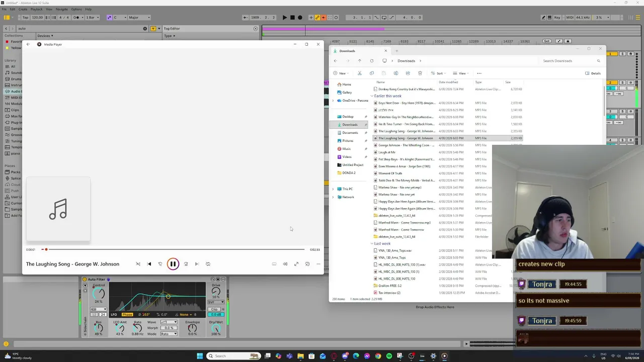Open Ableton Create menu
Viewport: 644px width, 362px height.
(23, 9)
